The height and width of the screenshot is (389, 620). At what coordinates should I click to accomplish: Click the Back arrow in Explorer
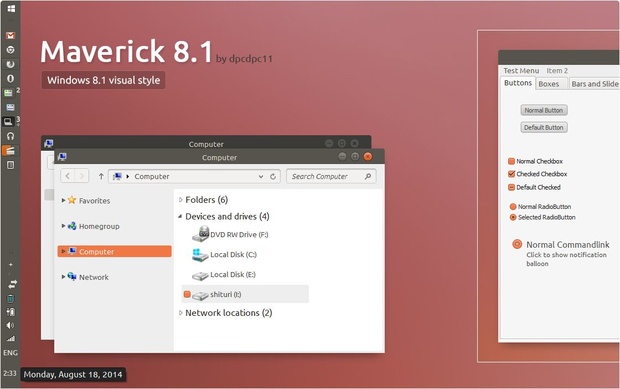[x=68, y=176]
